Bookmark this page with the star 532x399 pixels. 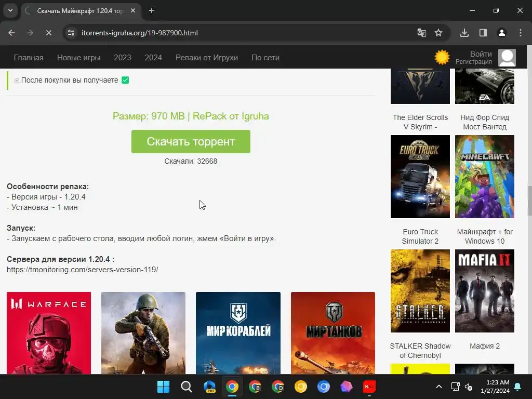click(x=438, y=33)
